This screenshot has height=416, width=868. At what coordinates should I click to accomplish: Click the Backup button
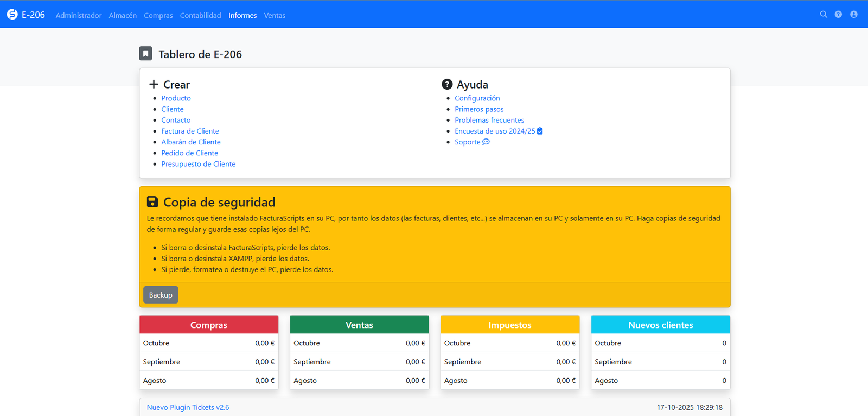(x=161, y=295)
